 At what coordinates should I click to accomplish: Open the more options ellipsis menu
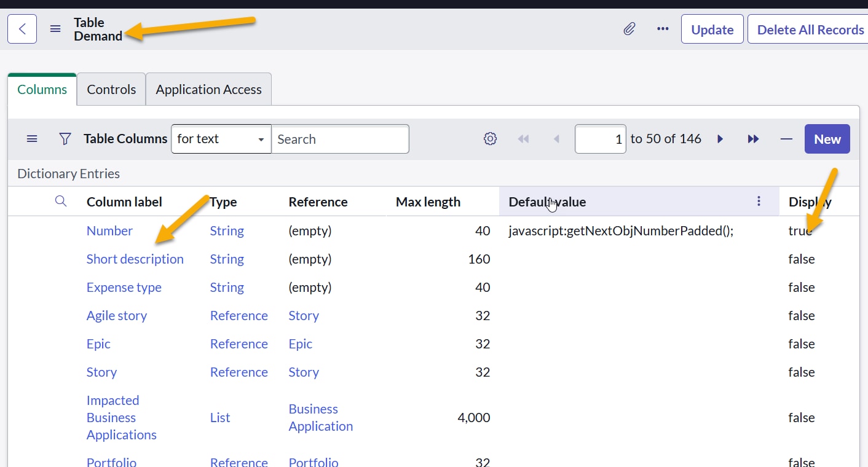pos(663,29)
